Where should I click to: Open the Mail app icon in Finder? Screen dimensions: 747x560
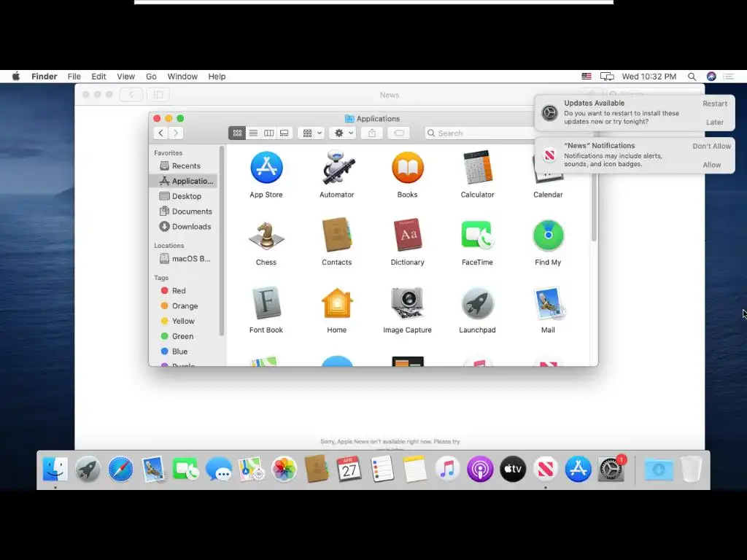click(x=548, y=303)
